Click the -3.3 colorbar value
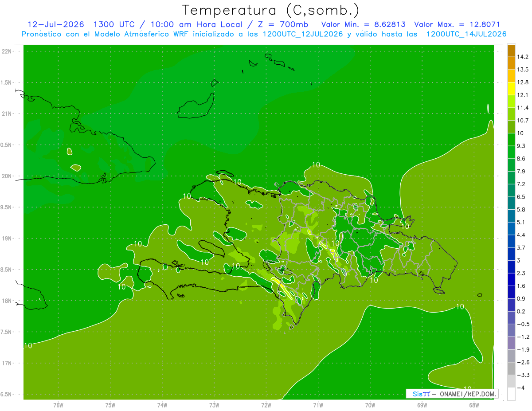 click(523, 375)
